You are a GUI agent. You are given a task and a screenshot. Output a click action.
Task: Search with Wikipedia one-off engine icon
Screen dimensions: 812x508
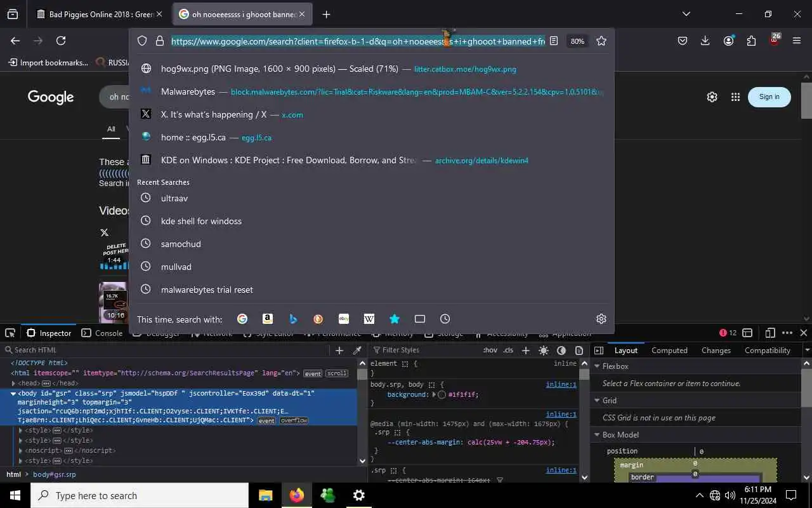(x=369, y=319)
